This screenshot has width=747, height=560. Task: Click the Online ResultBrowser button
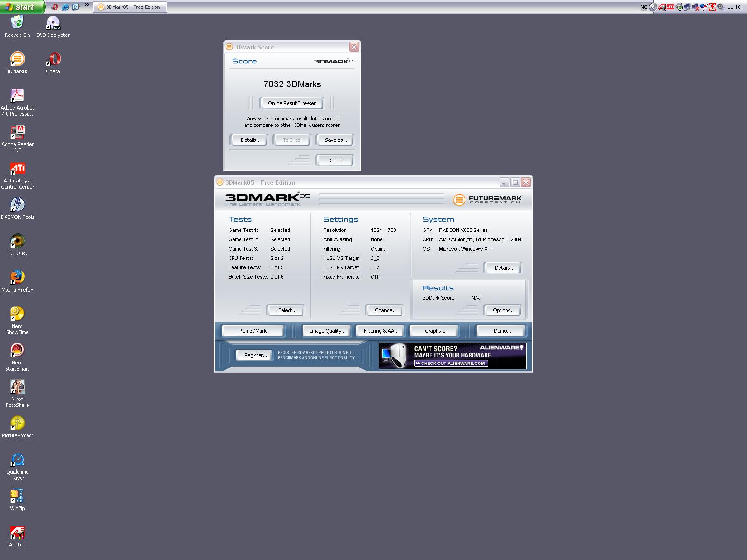coord(292,103)
